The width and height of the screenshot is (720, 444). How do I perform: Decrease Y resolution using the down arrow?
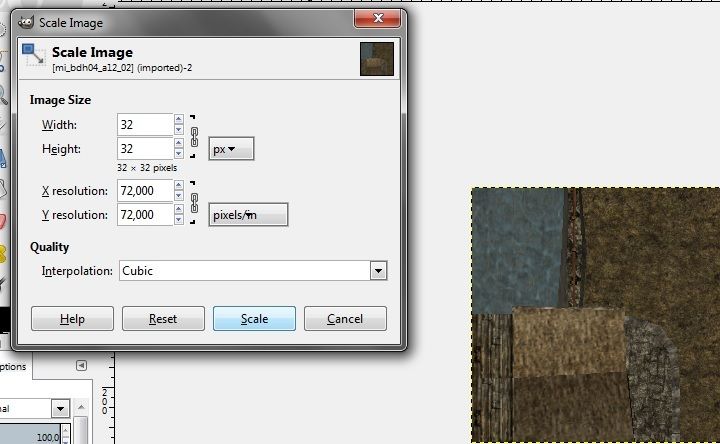[179, 220]
